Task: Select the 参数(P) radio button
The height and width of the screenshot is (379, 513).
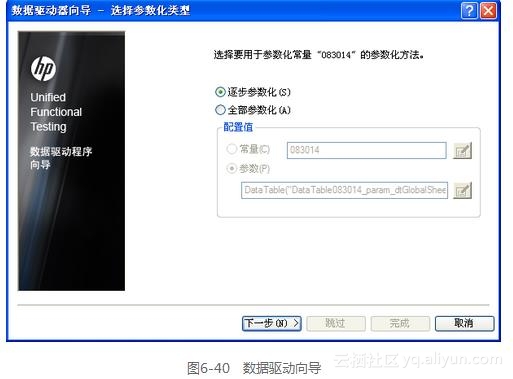Action: click(x=232, y=168)
